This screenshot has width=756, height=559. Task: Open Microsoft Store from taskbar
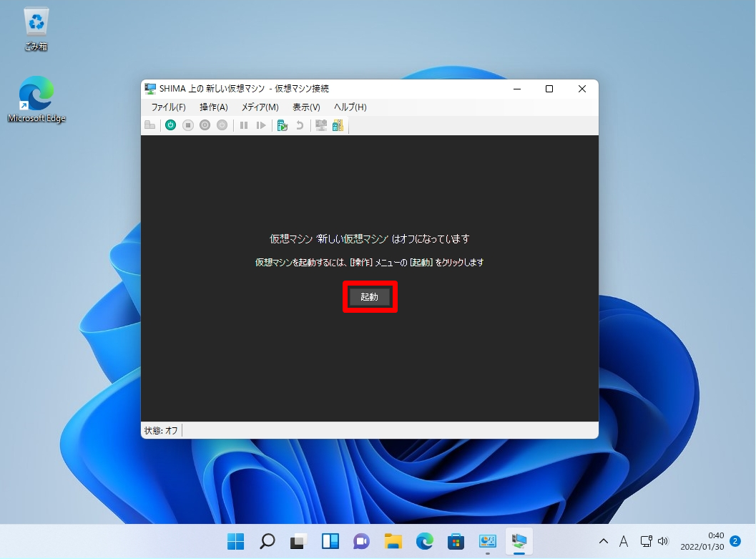point(456,541)
